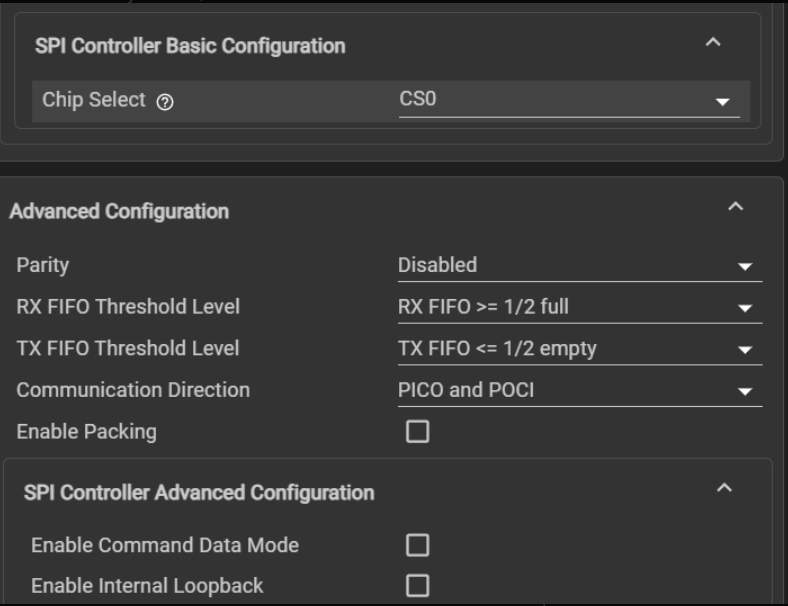Collapse SPI Controller Advanced Configuration section
Image resolution: width=788 pixels, height=606 pixels.
(726, 489)
